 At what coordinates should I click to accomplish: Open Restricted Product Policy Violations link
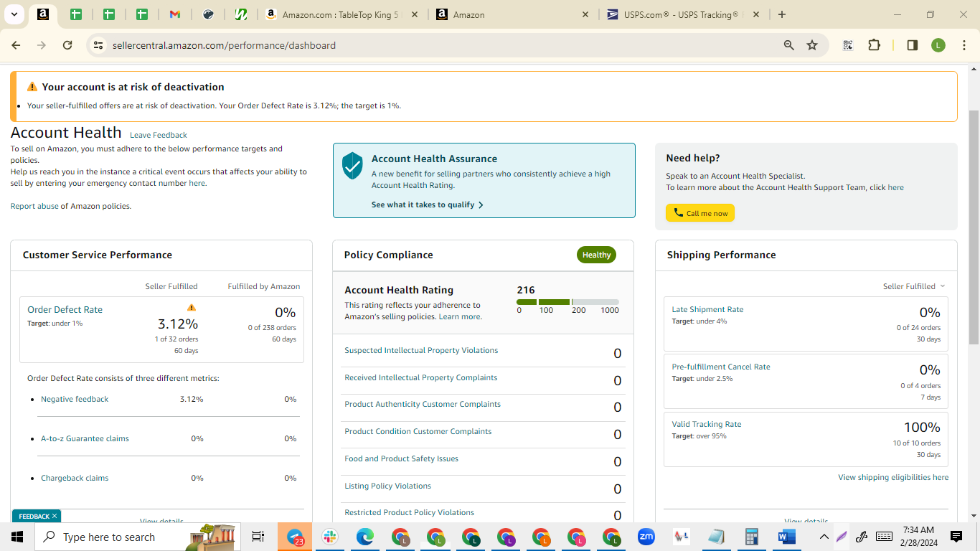tap(409, 513)
